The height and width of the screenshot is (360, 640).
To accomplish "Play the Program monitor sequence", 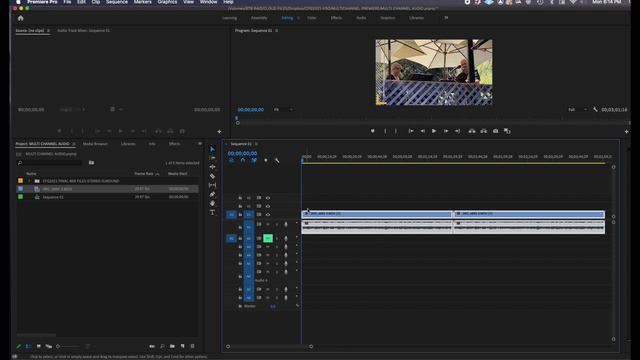I will [x=434, y=131].
